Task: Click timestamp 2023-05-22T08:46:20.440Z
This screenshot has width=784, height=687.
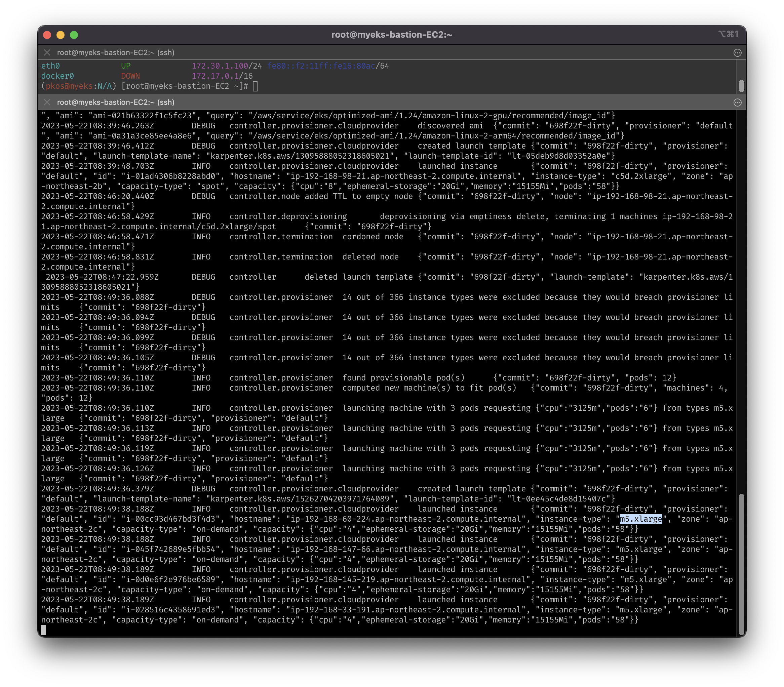Action: (97, 196)
